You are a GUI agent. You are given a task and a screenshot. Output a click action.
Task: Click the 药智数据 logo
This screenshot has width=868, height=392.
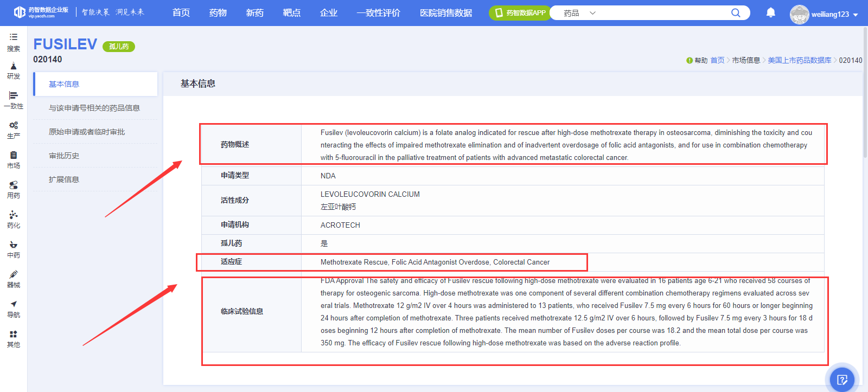[41, 12]
